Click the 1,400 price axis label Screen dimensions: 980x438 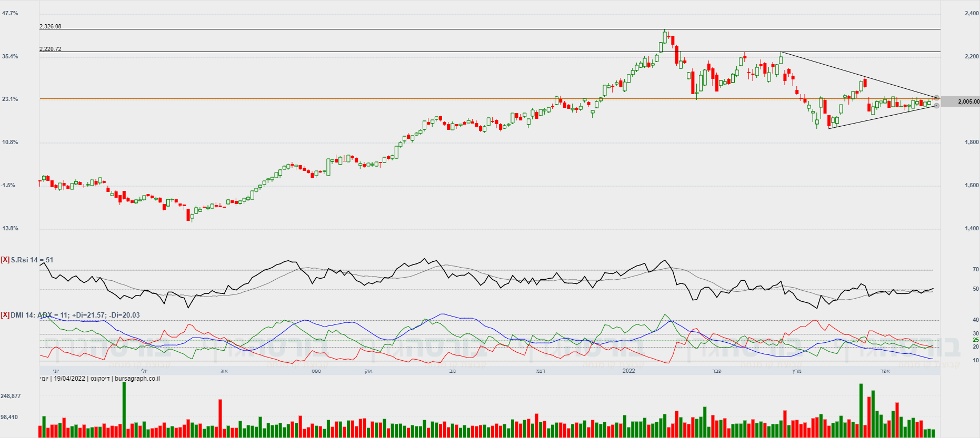coord(972,228)
